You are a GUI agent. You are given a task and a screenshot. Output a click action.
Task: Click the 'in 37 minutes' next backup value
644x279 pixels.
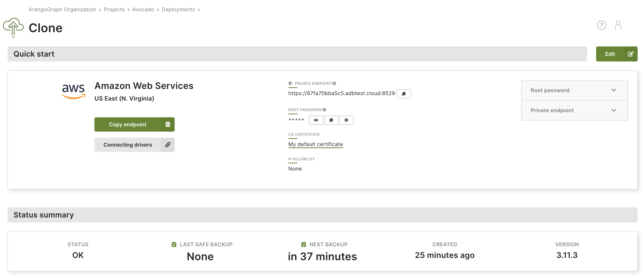(322, 256)
